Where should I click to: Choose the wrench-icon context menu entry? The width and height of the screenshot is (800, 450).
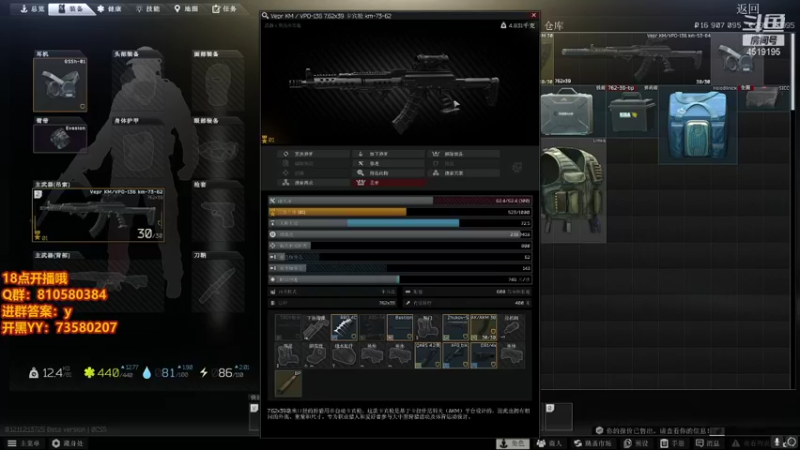[388, 163]
